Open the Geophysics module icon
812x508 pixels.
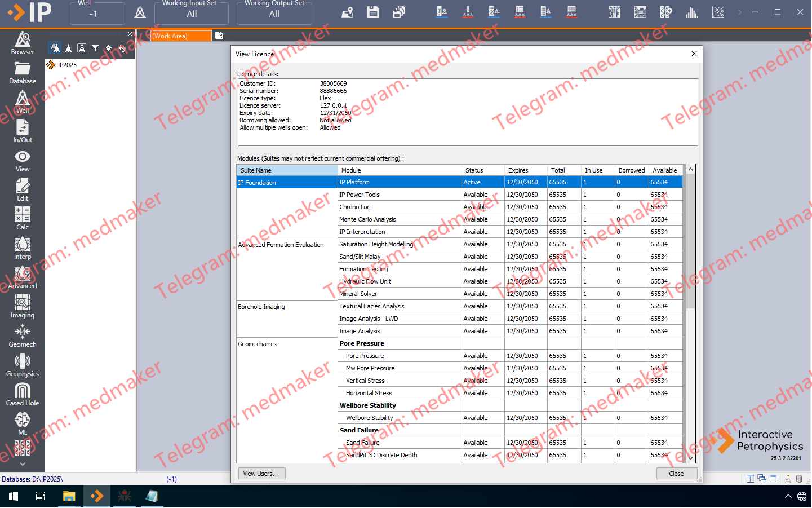pos(23,365)
